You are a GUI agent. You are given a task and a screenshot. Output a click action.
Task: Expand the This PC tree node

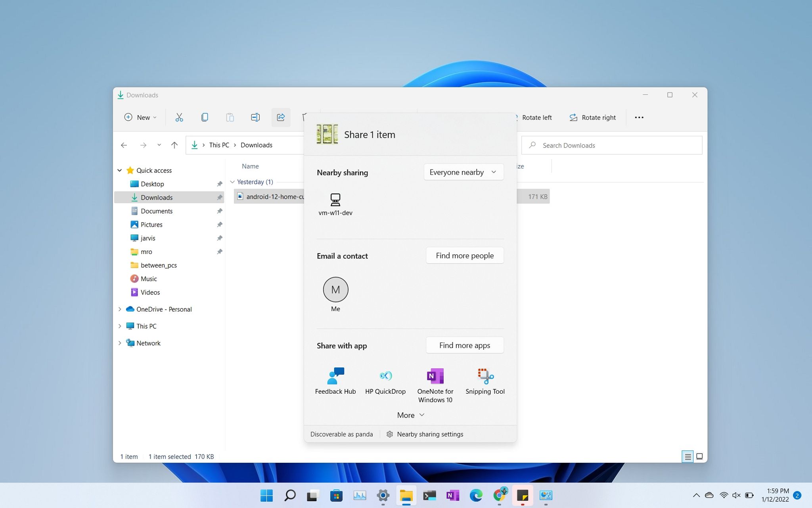[120, 326]
